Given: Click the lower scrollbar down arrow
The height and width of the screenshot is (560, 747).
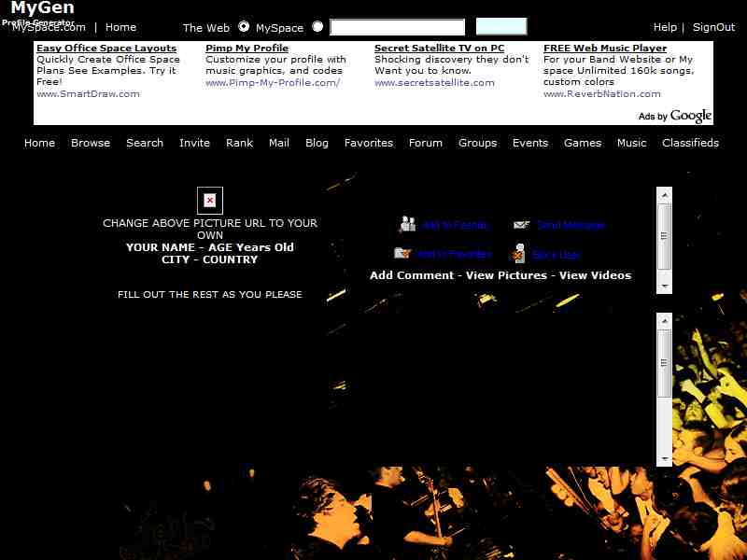Looking at the screenshot, I should coord(665,458).
